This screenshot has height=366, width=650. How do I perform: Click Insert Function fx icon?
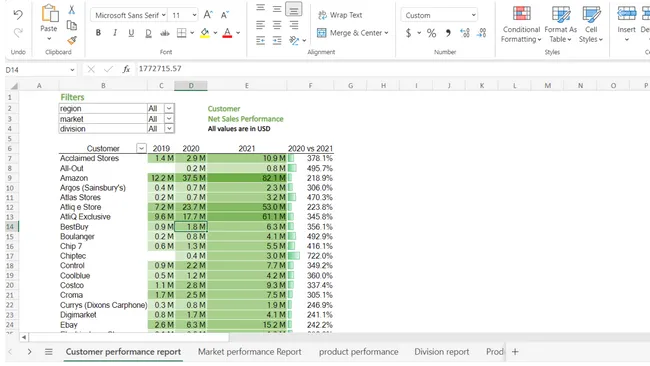126,69
